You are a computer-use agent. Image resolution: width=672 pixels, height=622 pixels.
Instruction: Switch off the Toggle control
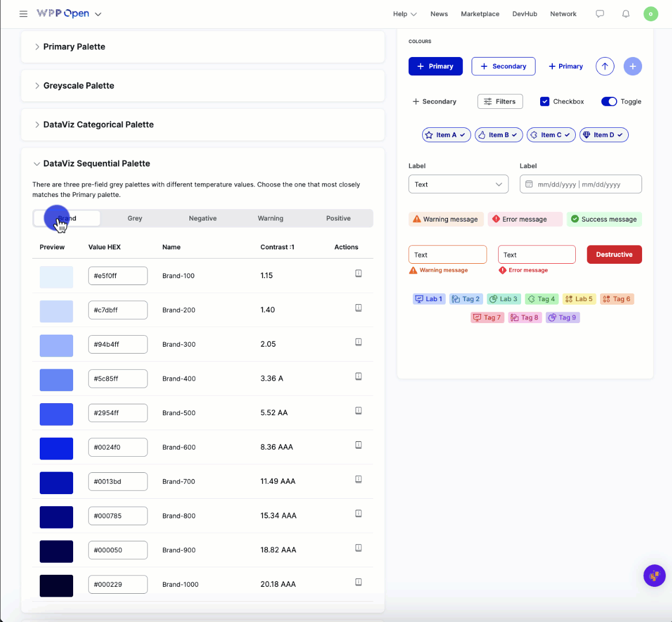point(609,101)
